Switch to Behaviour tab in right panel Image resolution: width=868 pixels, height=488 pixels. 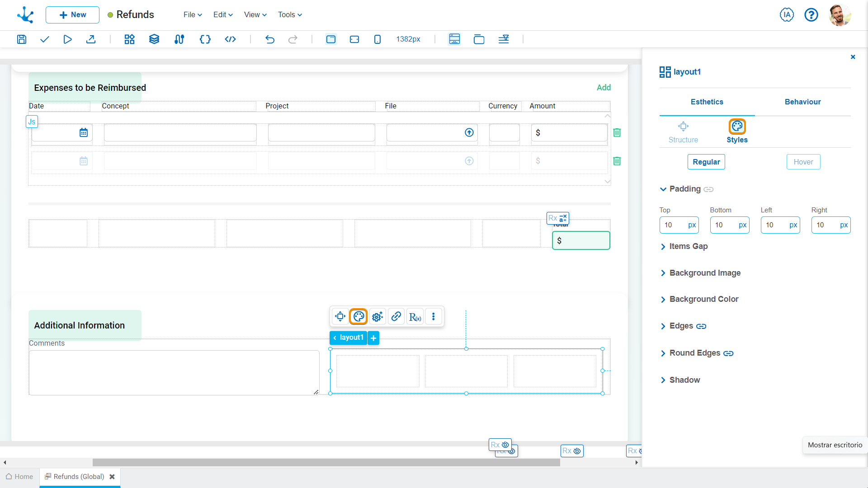point(802,102)
